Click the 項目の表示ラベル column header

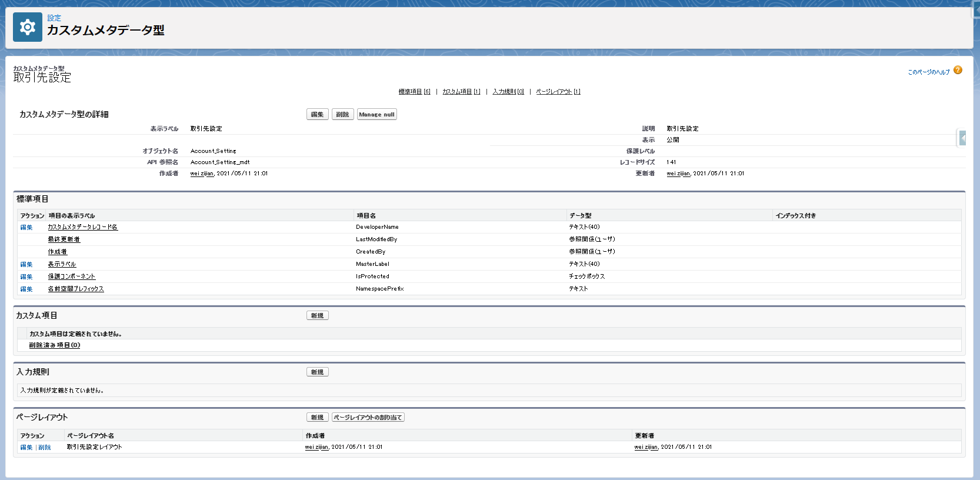pyautogui.click(x=72, y=216)
